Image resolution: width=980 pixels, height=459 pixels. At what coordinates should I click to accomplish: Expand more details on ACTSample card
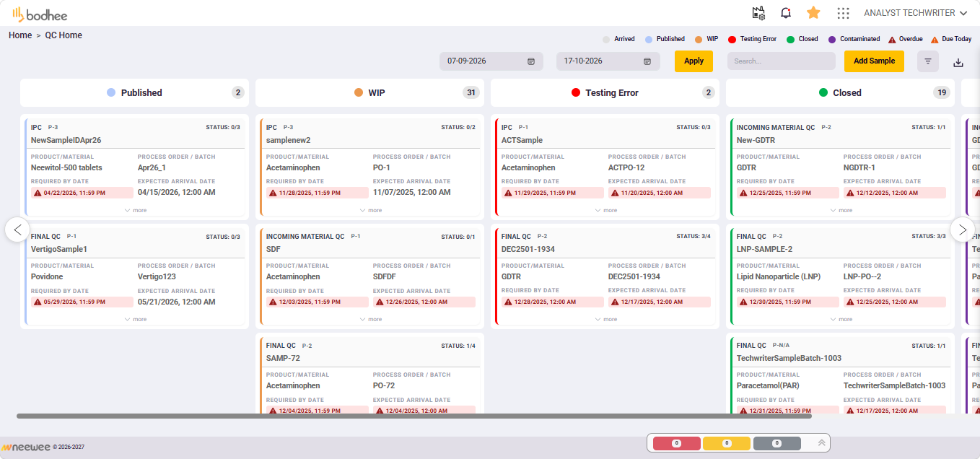pyautogui.click(x=606, y=210)
